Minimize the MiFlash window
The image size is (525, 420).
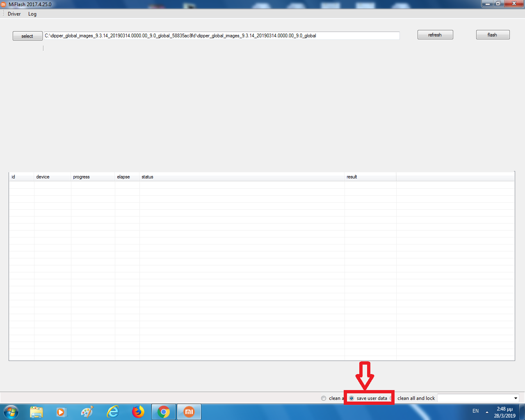pyautogui.click(x=487, y=4)
